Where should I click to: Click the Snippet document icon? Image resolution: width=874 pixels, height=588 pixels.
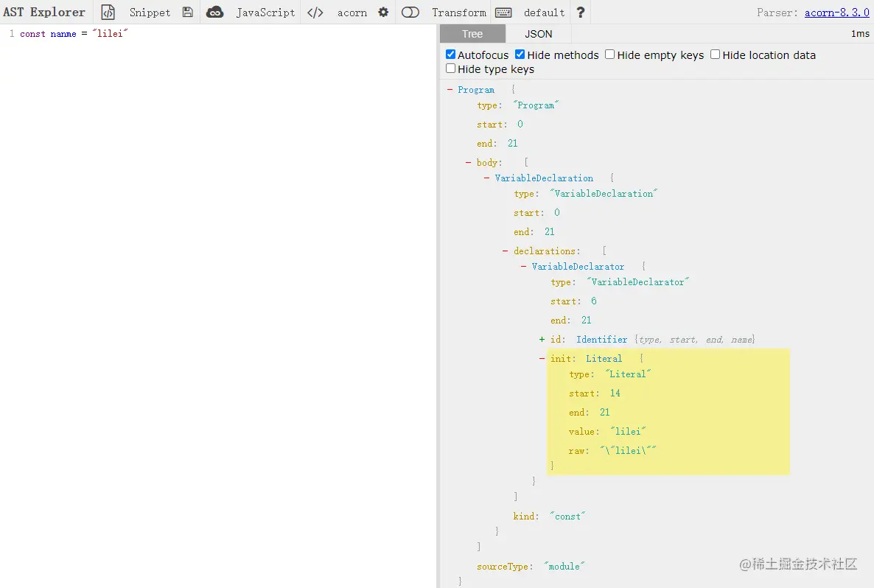[108, 12]
